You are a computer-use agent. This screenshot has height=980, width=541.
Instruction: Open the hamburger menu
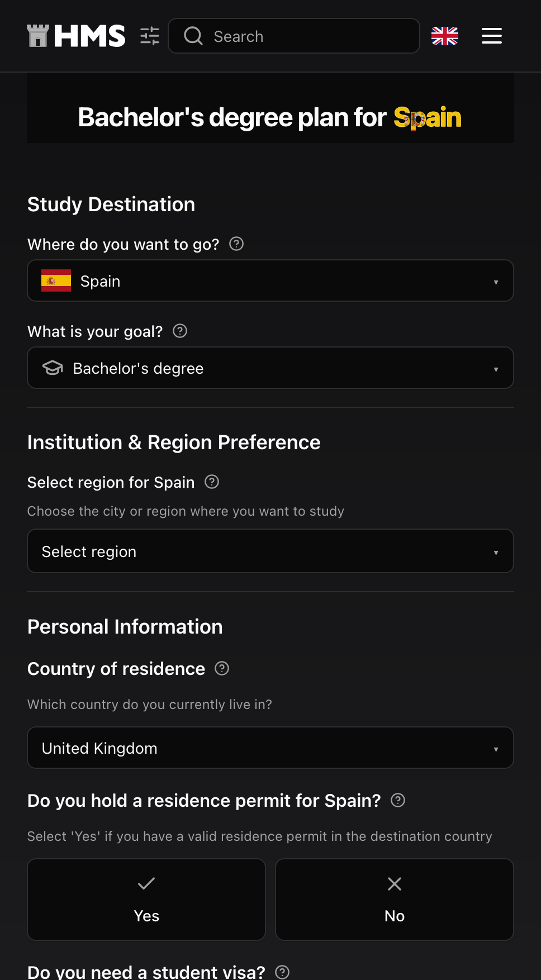pos(492,36)
